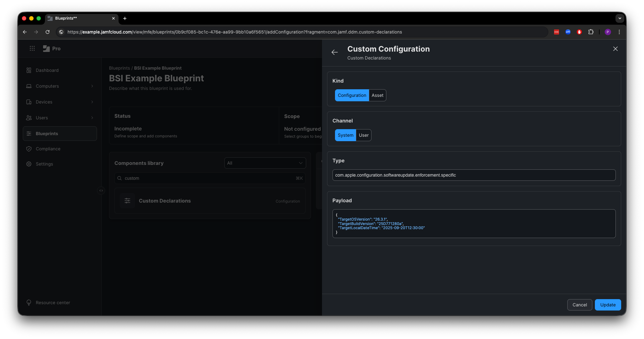Click the app grid waffle icon

pos(32,48)
